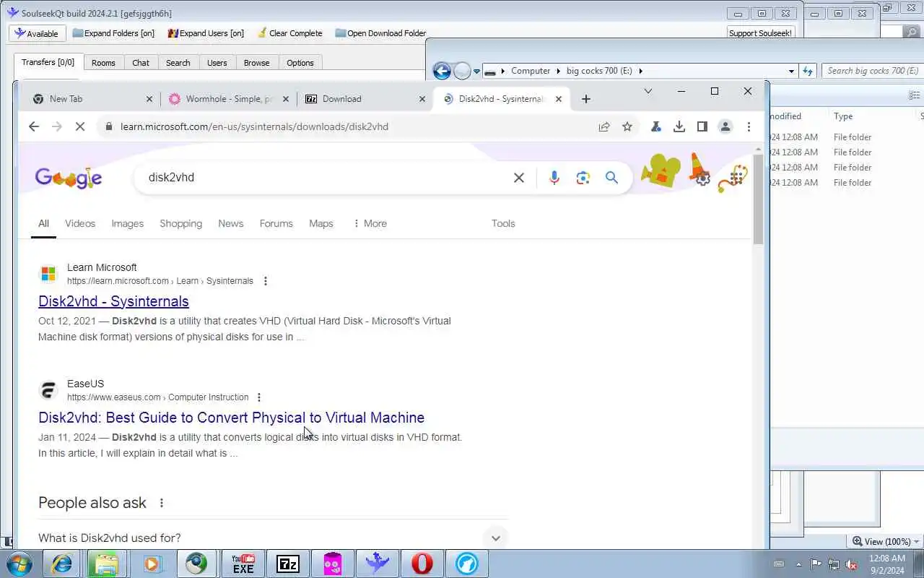Open Chrome three-dot menu
The width and height of the screenshot is (924, 578).
(x=749, y=126)
